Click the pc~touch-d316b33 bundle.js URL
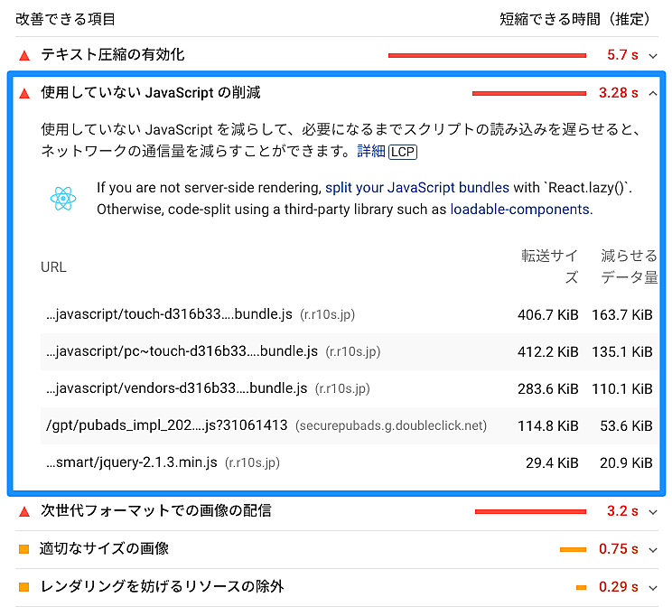 (x=182, y=351)
